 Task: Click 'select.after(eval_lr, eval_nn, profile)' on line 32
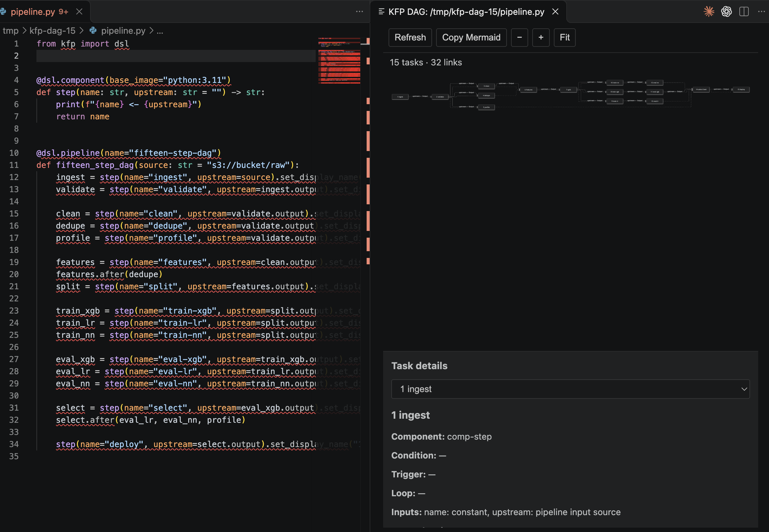tap(150, 420)
